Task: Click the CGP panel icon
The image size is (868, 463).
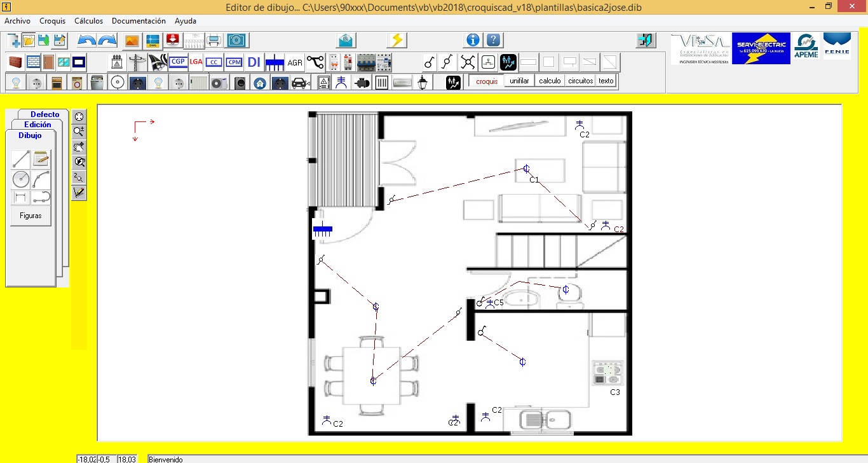Action: coord(178,62)
